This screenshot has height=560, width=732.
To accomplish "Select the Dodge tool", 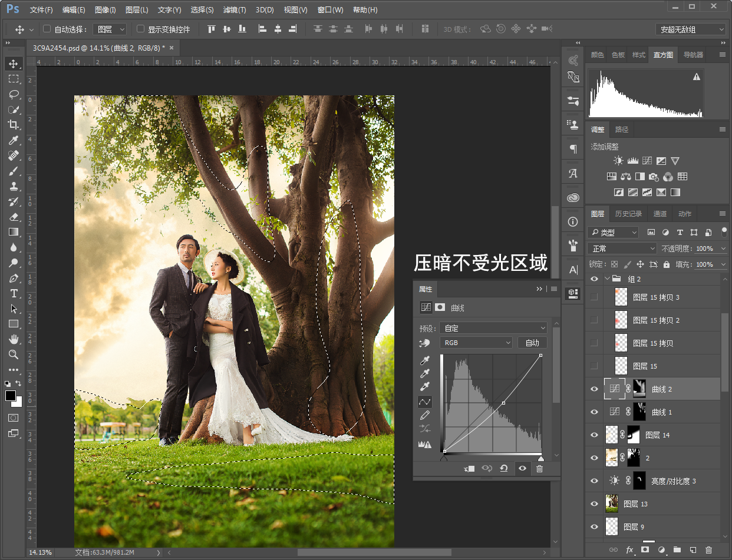I will click(13, 263).
